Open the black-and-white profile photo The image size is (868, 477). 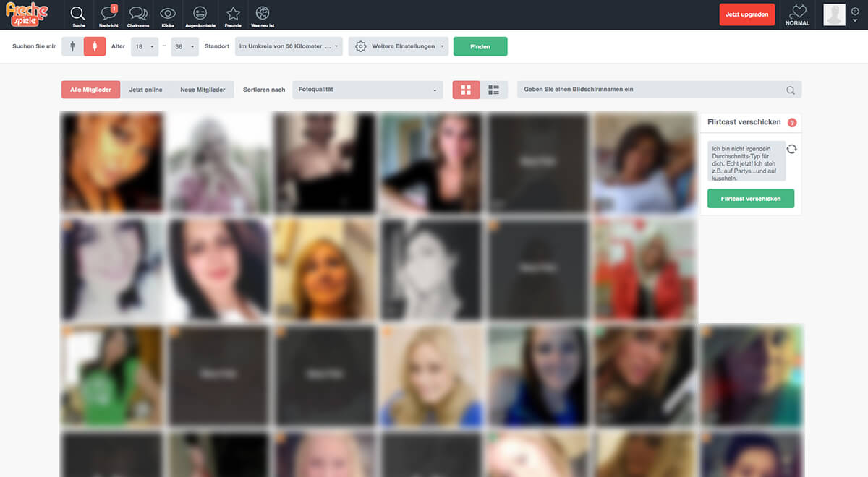point(431,270)
